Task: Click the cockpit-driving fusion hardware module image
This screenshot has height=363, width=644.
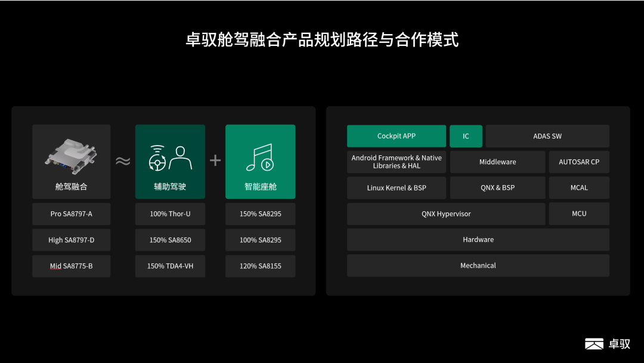Action: click(70, 156)
